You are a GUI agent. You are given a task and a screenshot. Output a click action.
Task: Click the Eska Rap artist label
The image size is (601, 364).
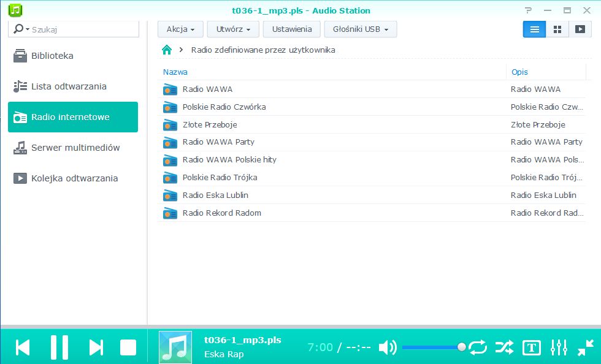tap(224, 354)
